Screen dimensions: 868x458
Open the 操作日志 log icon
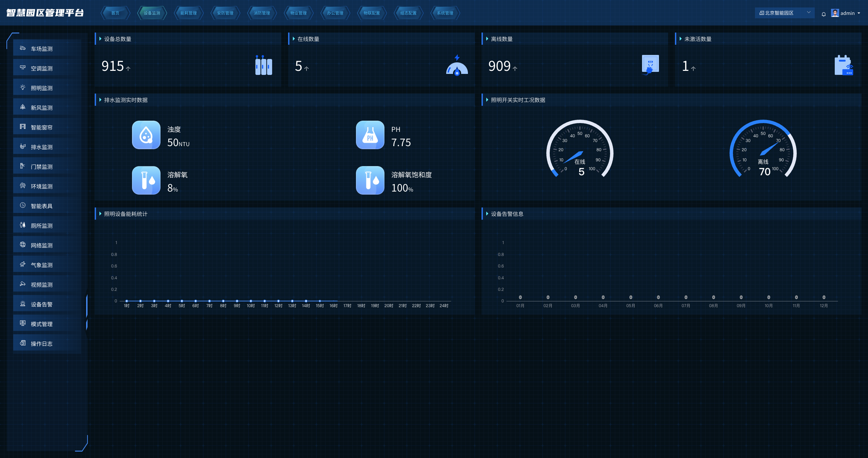[x=23, y=343]
